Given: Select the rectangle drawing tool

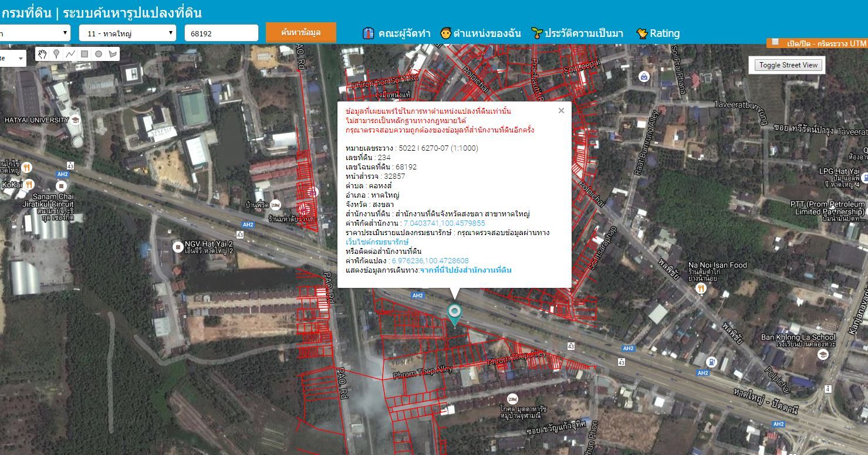Looking at the screenshot, I should 85,54.
